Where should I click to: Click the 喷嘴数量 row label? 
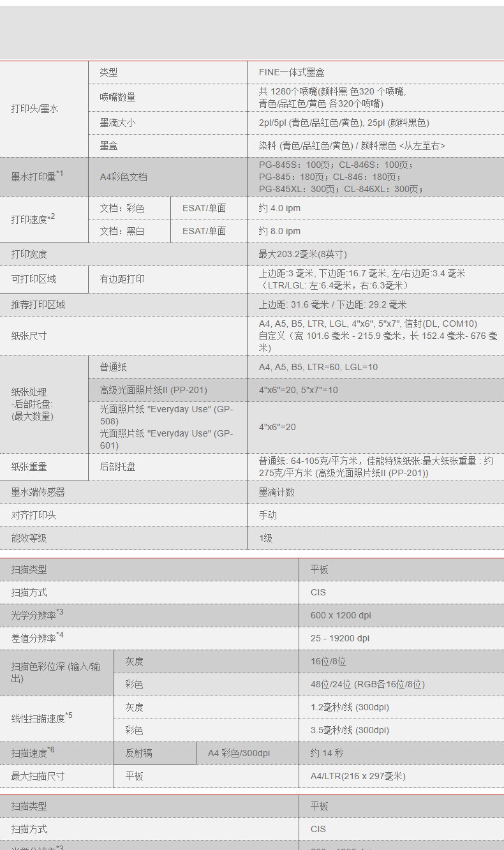117,97
